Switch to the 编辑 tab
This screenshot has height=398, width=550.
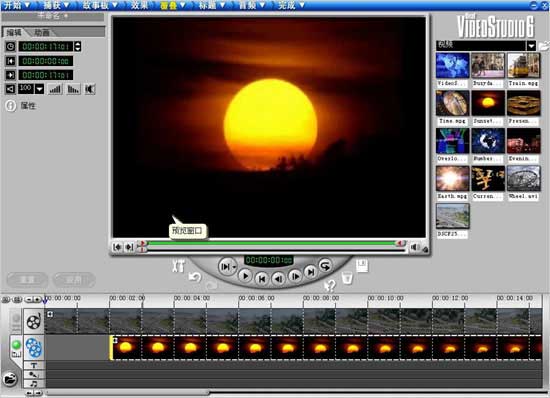[x=14, y=33]
